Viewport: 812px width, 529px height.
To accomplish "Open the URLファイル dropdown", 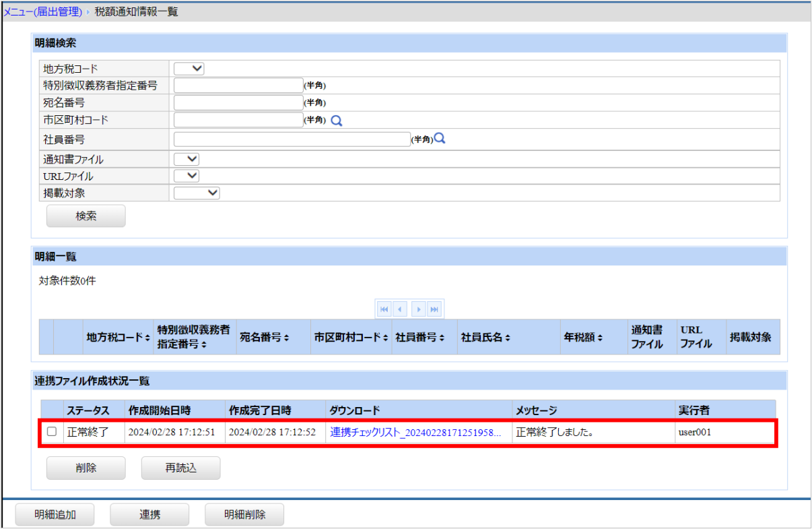I will (x=187, y=176).
